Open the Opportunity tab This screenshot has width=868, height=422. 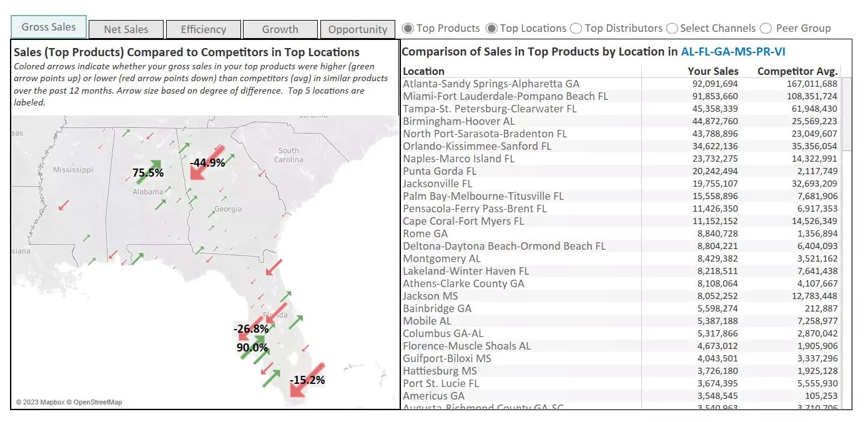[357, 29]
